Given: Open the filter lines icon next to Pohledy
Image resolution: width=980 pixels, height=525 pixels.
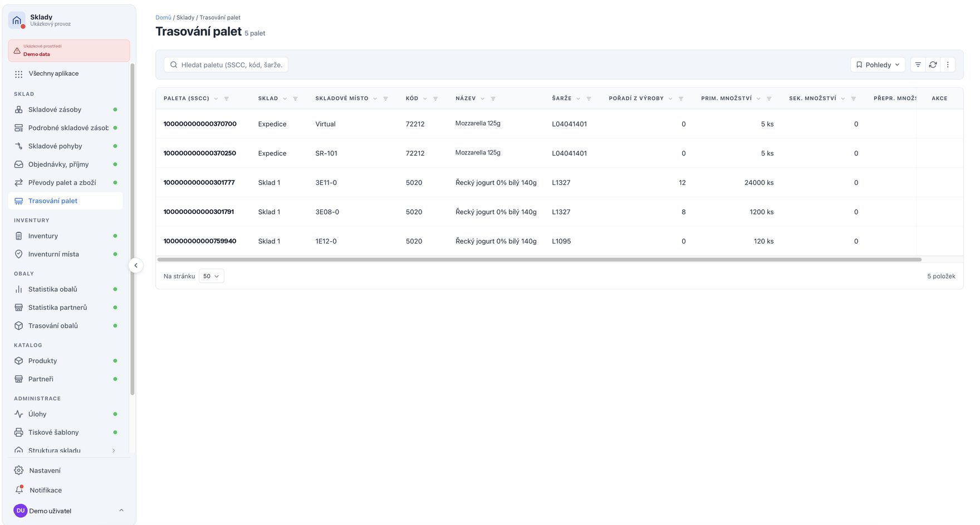Looking at the screenshot, I should (x=918, y=65).
